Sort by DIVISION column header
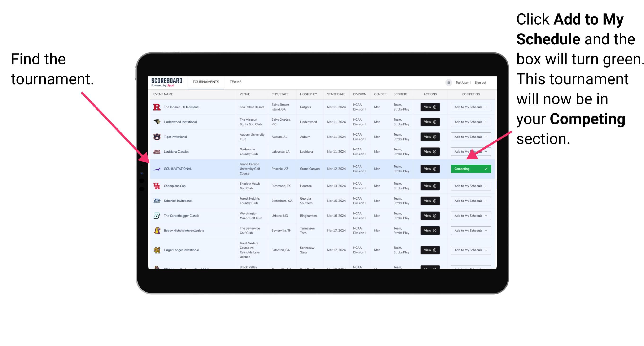The height and width of the screenshot is (346, 644). [x=359, y=95]
